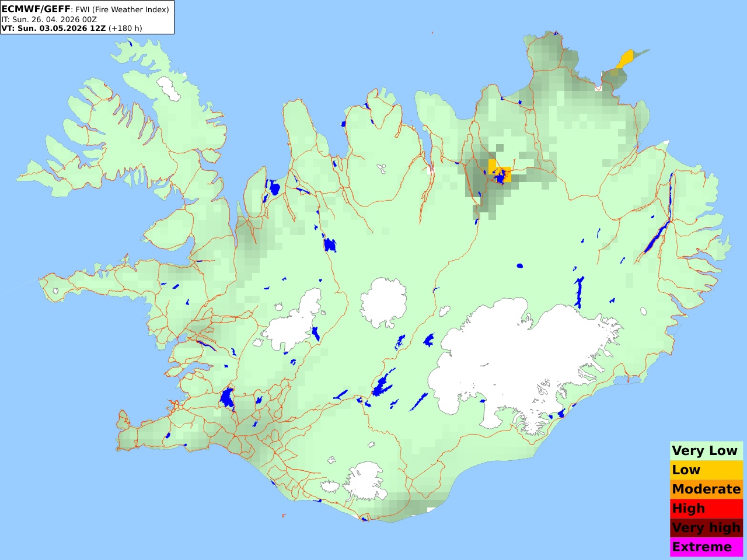Viewport: 747px width, 560px height.
Task: Click the ECMWF/GEFF title text
Action: pyautogui.click(x=36, y=9)
